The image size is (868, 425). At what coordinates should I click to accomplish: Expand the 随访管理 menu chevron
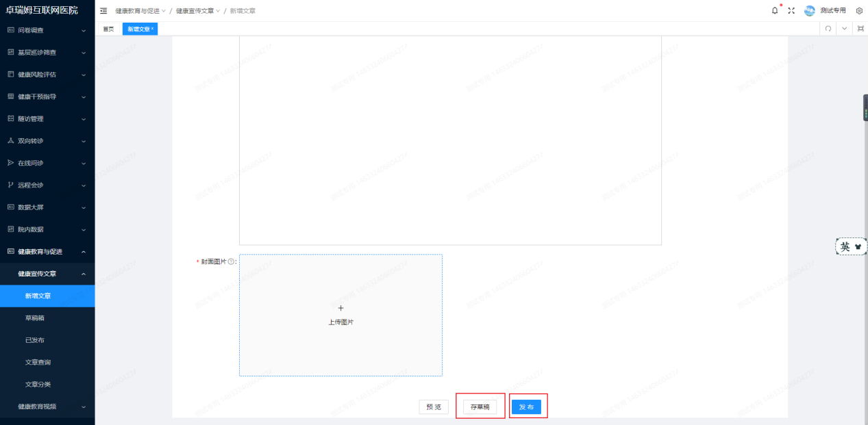(84, 118)
